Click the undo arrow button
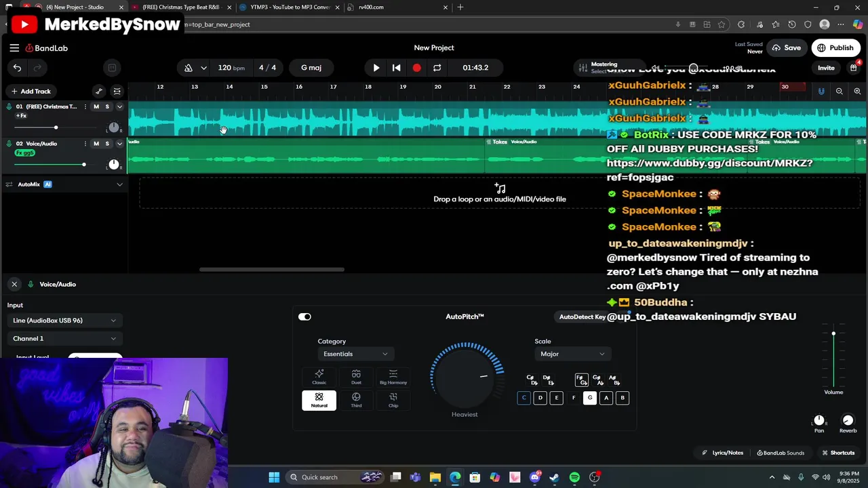The width and height of the screenshot is (868, 488). point(17,68)
